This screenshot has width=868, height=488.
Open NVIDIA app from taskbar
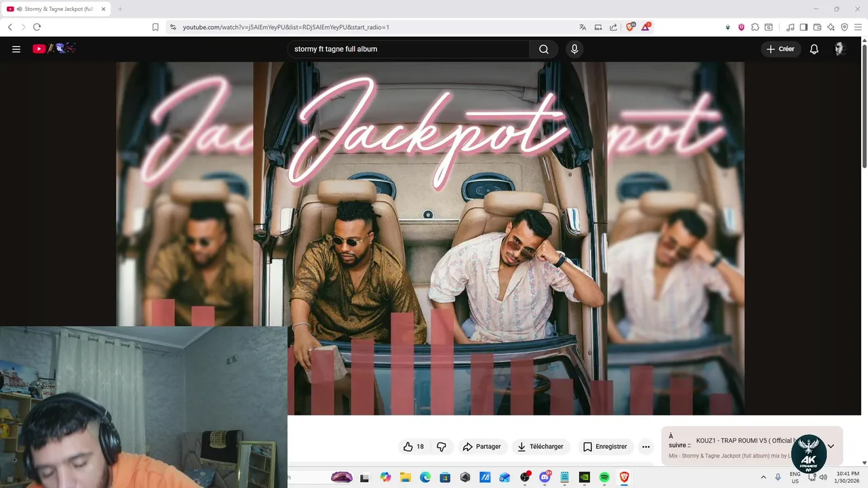585,477
